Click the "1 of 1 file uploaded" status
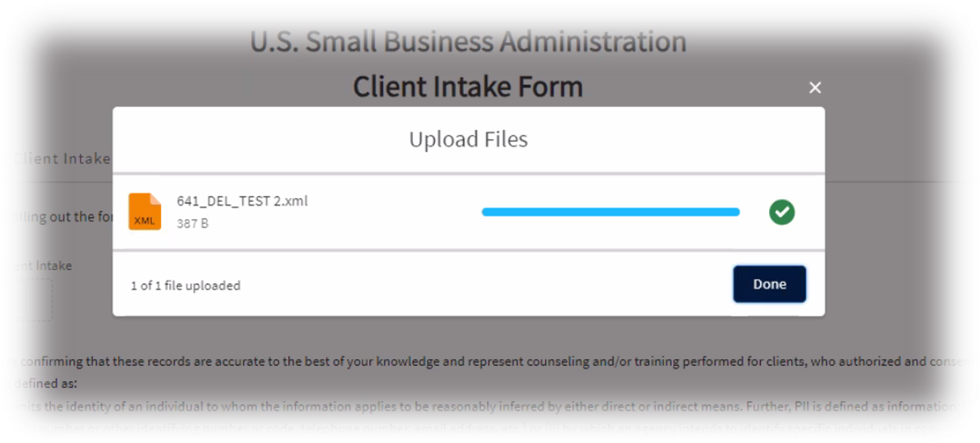This screenshot has width=980, height=443. tap(185, 286)
